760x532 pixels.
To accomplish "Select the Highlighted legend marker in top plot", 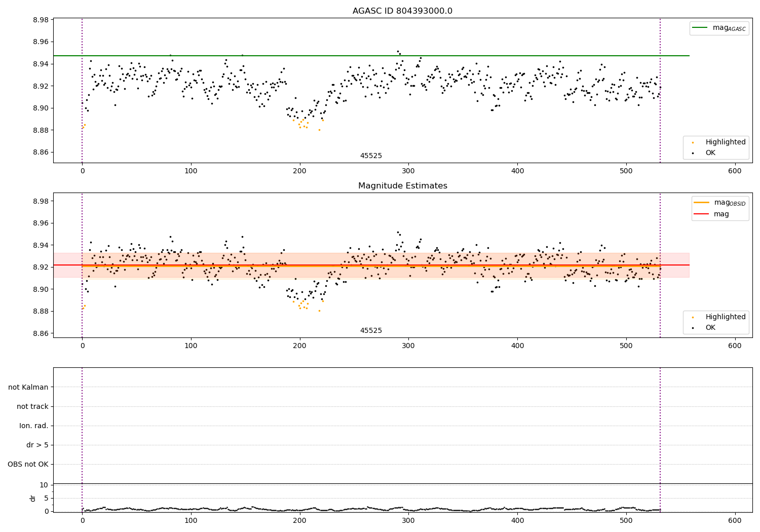I will point(693,142).
